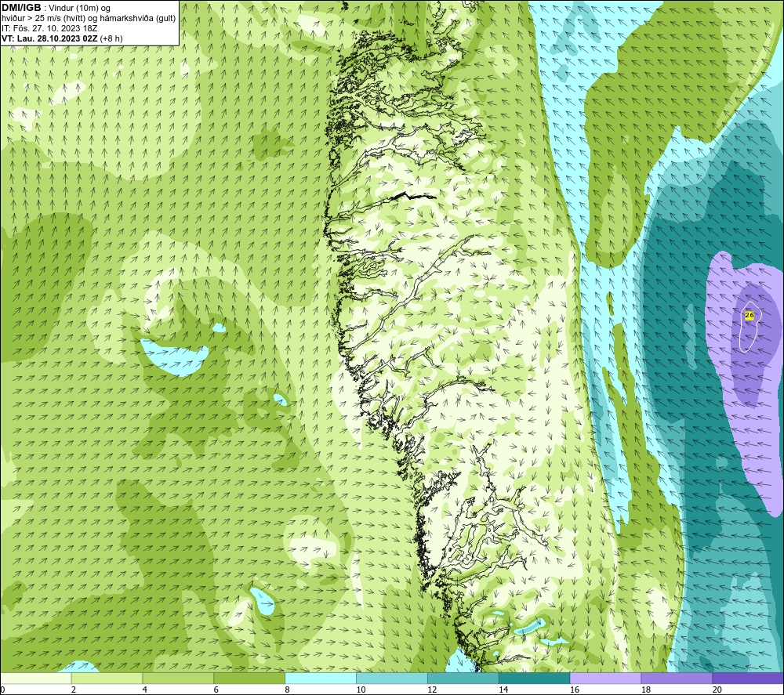The width and height of the screenshot is (784, 695).
Task: Click the 18–20 m/s purple legend swatch
Action: (x=677, y=679)
